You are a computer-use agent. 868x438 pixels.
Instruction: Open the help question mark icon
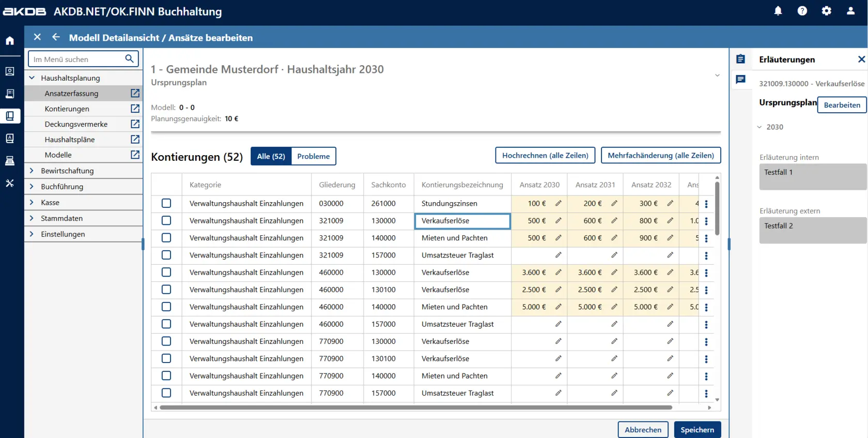coord(802,11)
